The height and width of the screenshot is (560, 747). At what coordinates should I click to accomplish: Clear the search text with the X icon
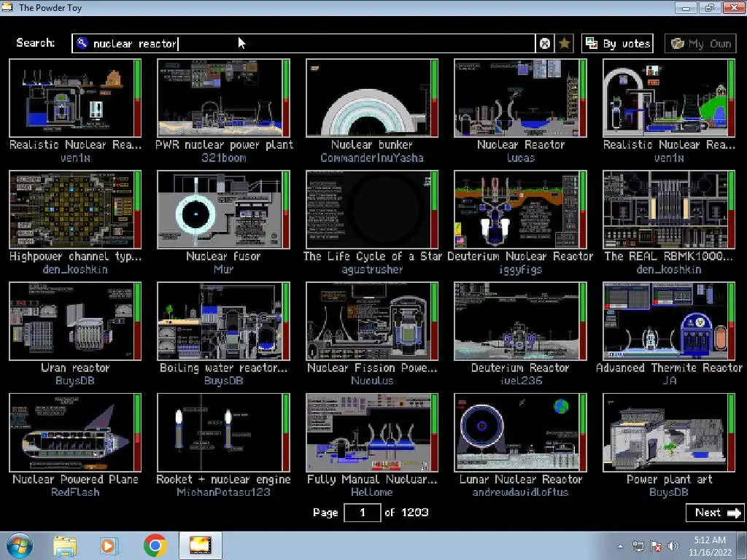545,44
